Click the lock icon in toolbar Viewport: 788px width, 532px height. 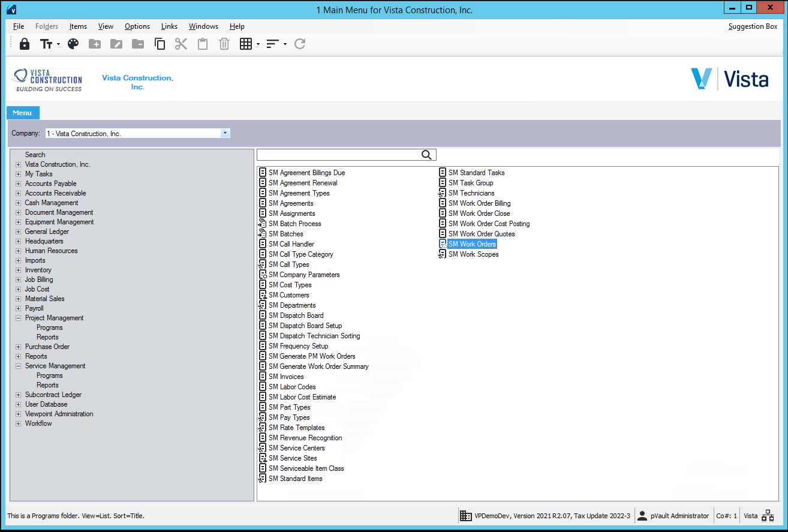point(25,44)
